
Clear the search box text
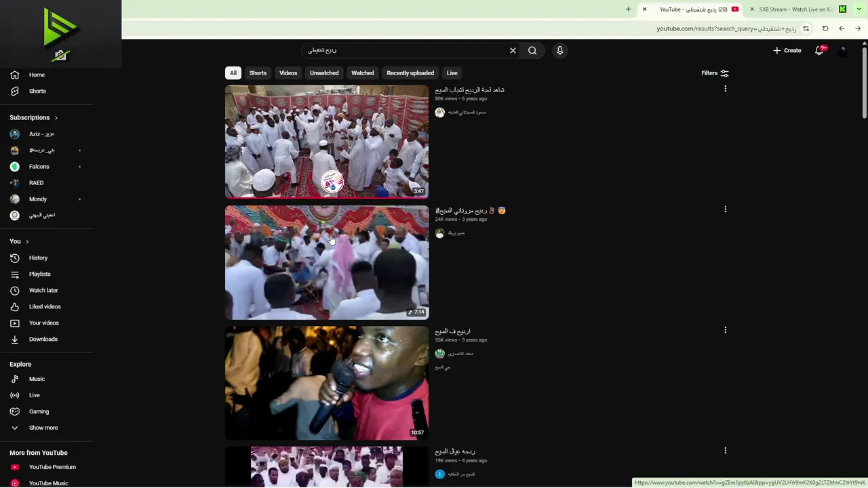point(513,50)
